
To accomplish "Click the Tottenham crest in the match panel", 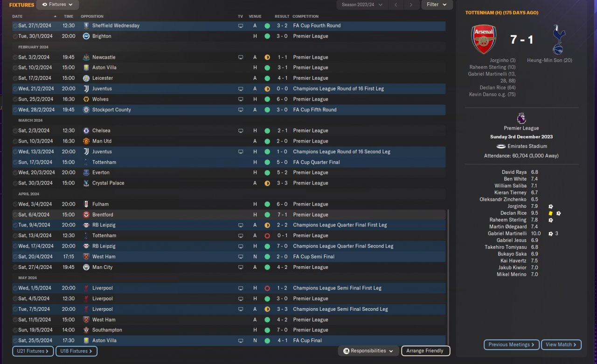I will coord(558,40).
